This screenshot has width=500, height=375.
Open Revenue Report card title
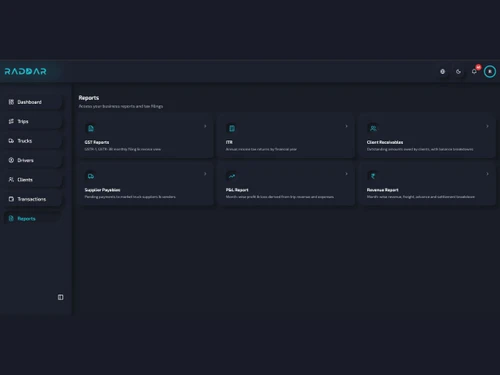(382, 190)
